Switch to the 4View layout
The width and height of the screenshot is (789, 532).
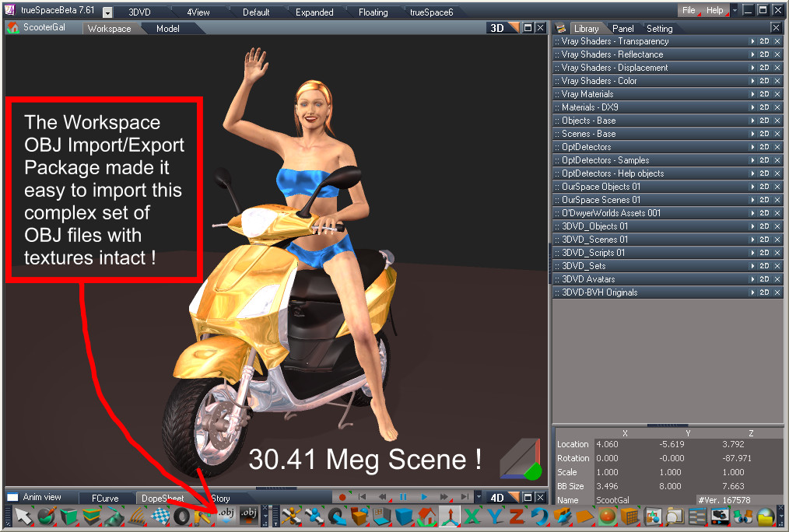tap(198, 12)
